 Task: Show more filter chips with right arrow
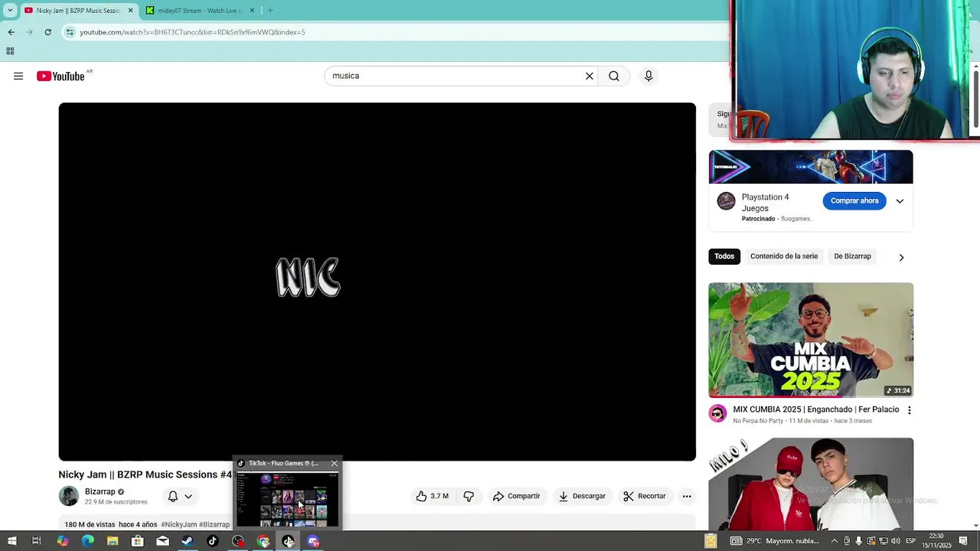pos(901,257)
